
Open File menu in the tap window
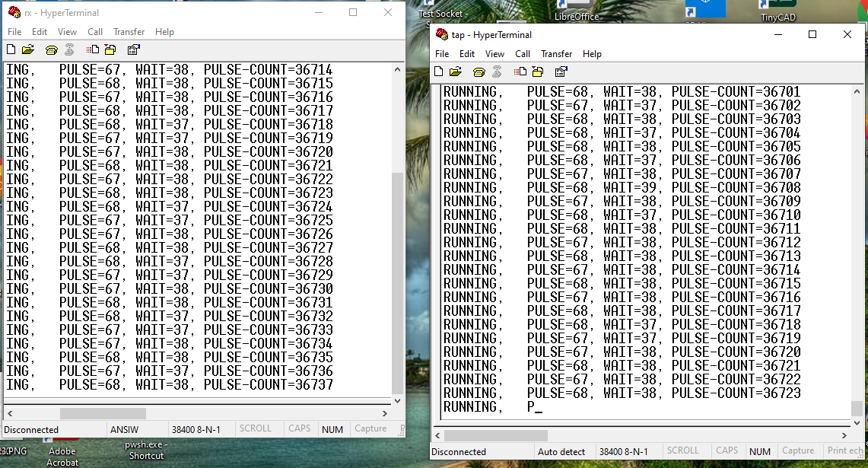click(442, 54)
